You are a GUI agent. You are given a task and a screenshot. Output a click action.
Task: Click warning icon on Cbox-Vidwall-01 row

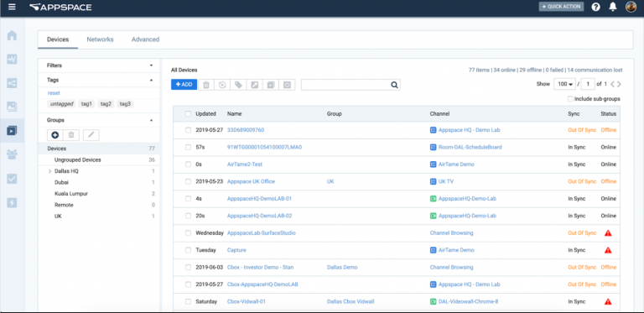[608, 301]
